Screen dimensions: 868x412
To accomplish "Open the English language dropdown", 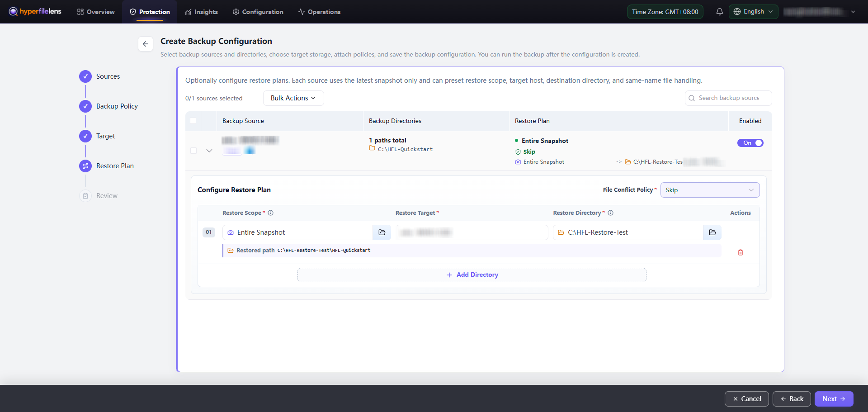I will point(754,12).
